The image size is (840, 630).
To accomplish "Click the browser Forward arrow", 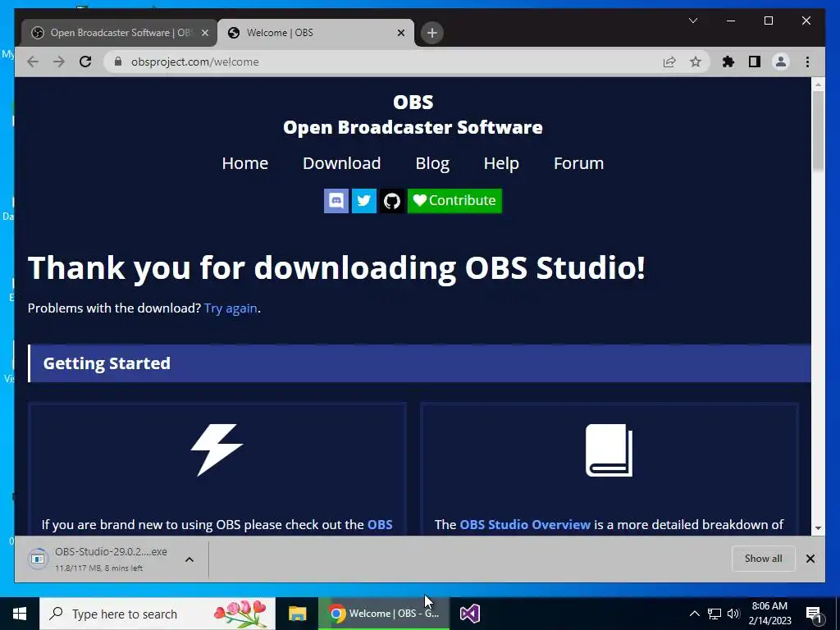I will (59, 62).
